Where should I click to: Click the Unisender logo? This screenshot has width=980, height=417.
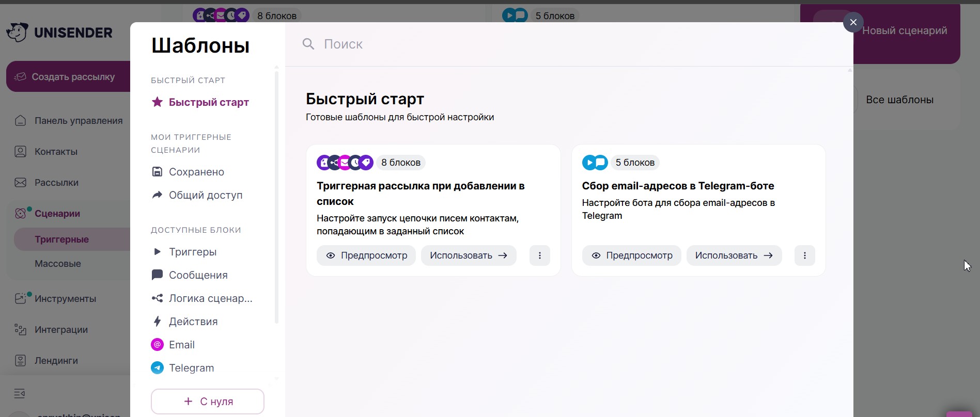(x=59, y=33)
